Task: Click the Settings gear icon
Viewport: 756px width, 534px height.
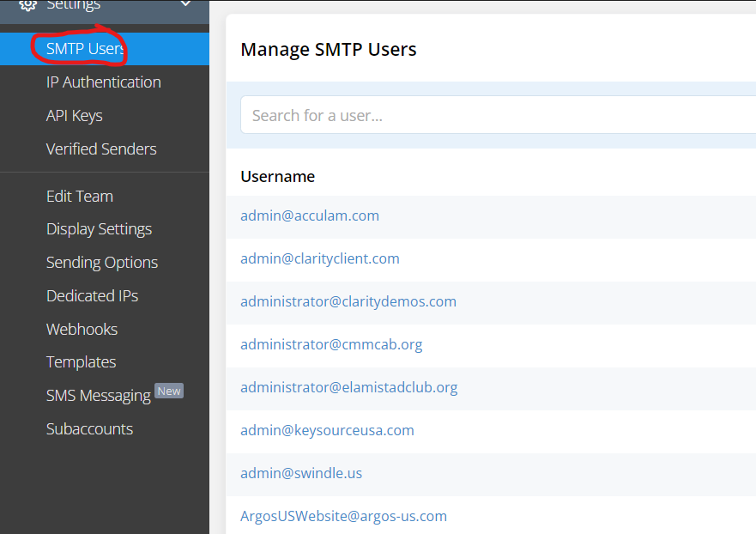Action: (27, 5)
